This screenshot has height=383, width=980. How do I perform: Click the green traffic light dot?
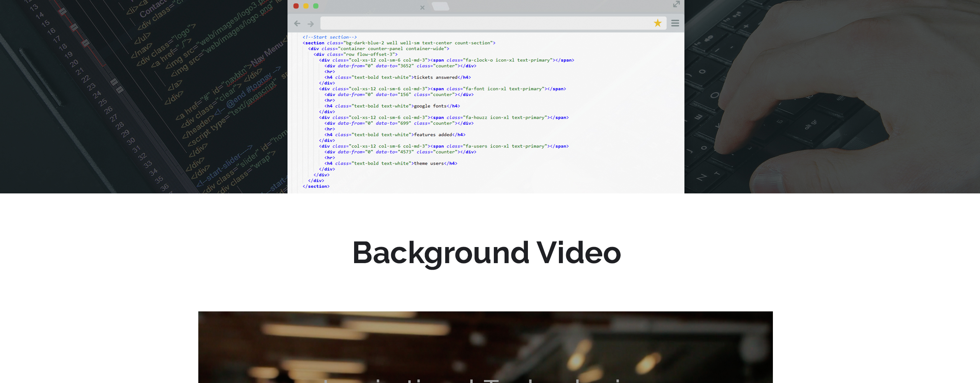point(316,6)
